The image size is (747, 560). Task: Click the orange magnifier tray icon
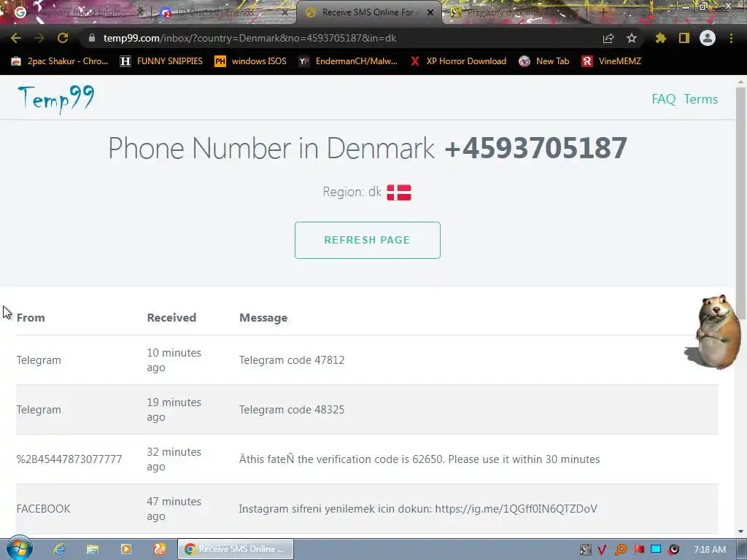620,550
